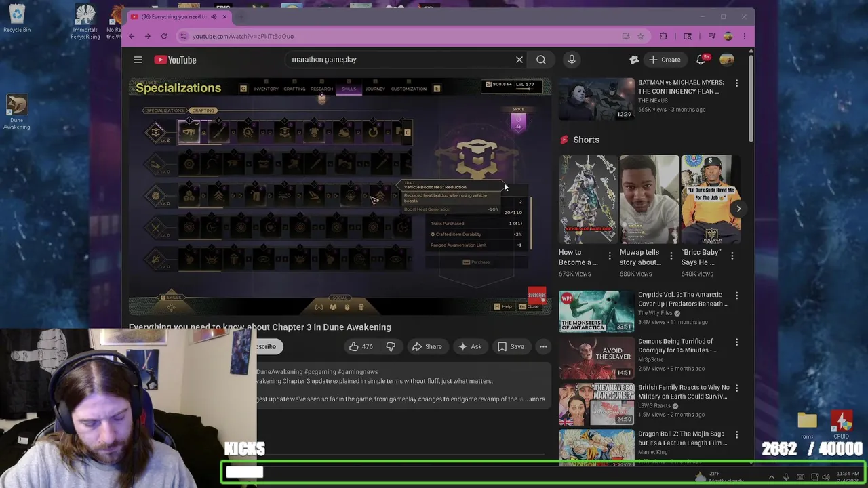Open 'How to Become a...' short

pos(588,199)
